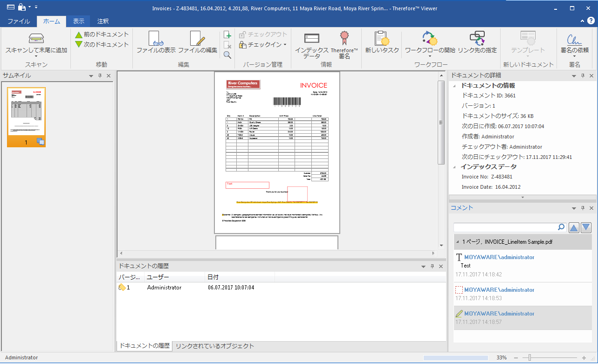Switch to the 注釈 tab
The image size is (598, 364).
(103, 21)
